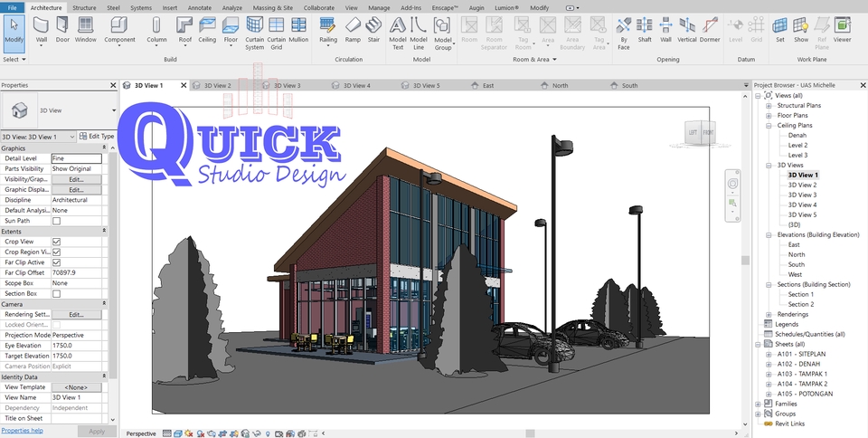The height and width of the screenshot is (438, 868).
Task: Open the Model Group tool
Action: [442, 33]
